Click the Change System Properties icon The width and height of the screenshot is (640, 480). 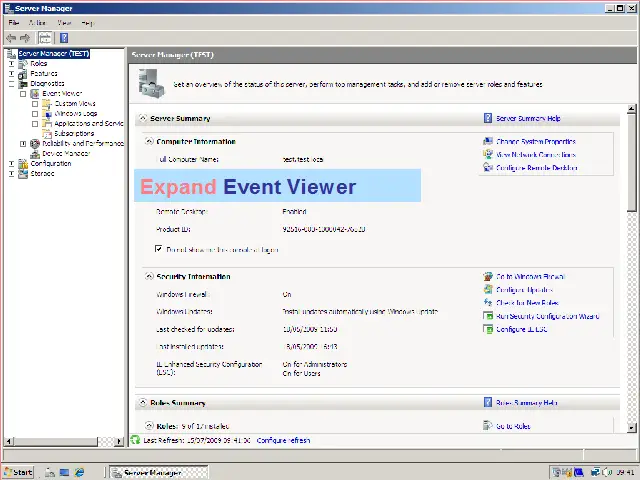coord(488,141)
